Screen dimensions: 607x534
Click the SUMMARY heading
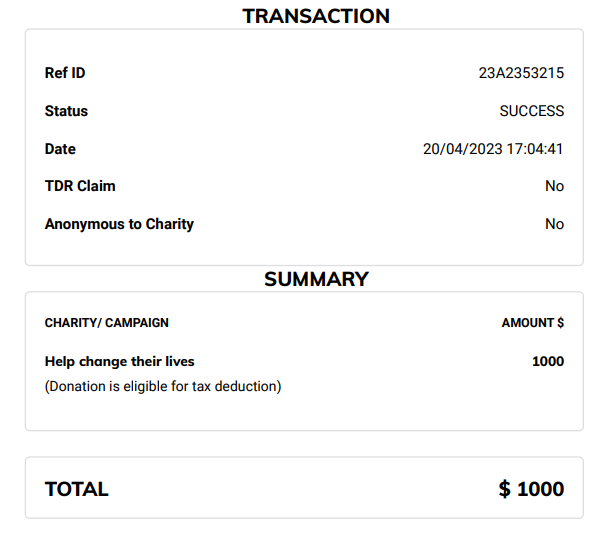(x=316, y=279)
